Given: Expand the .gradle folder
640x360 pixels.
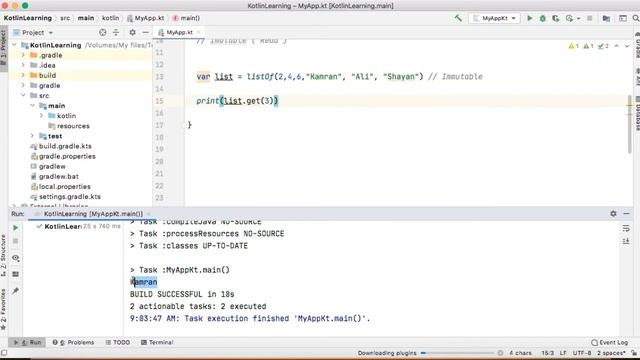Looking at the screenshot, I should coord(23,55).
